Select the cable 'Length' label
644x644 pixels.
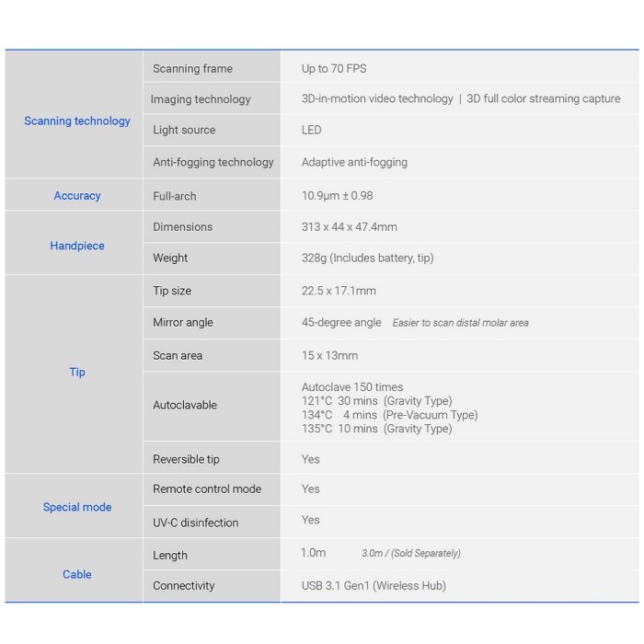click(170, 556)
